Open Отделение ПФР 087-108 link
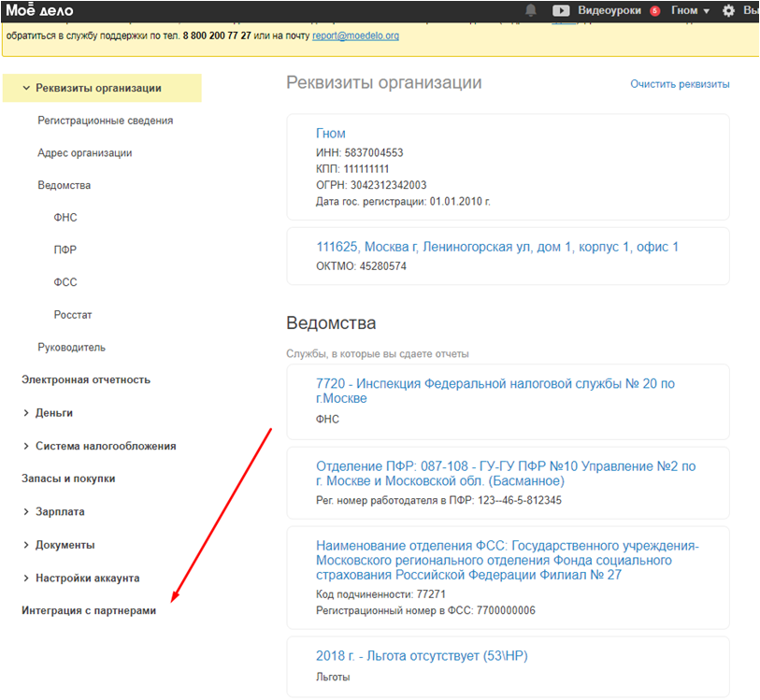 click(506, 473)
